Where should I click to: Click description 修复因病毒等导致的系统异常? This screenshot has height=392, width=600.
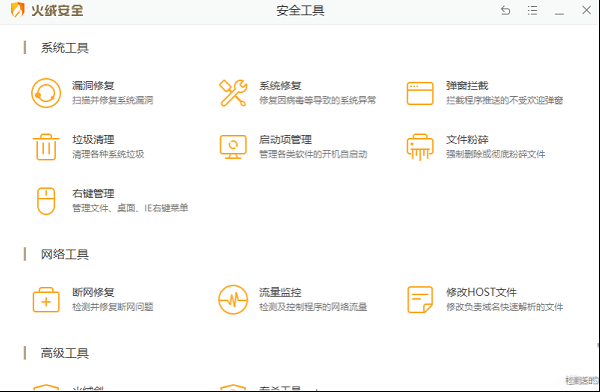coord(318,100)
